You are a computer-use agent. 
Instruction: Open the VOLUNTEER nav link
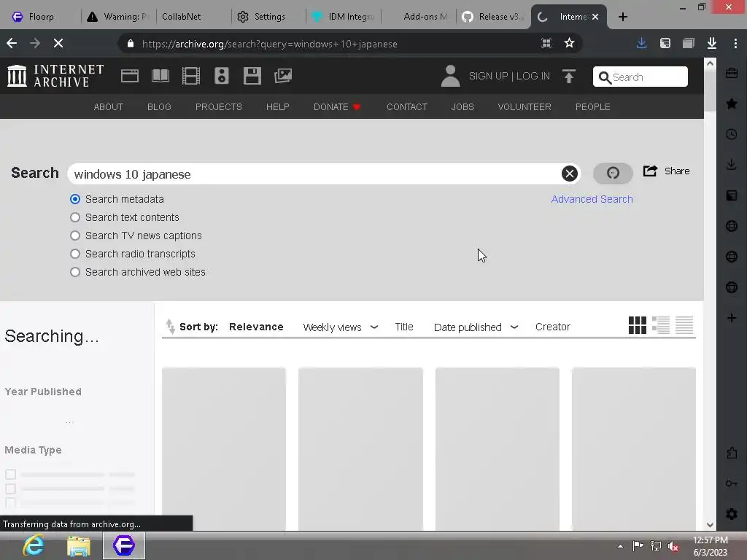pos(525,106)
